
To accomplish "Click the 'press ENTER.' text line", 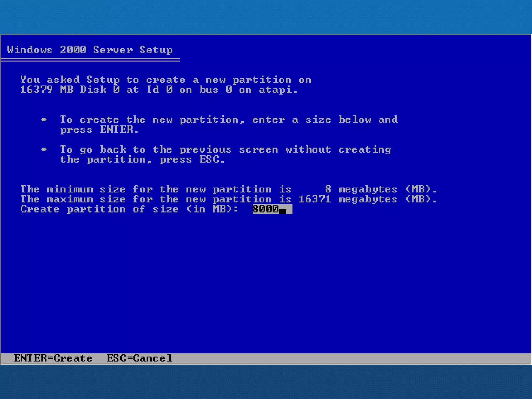I will click(x=99, y=129).
